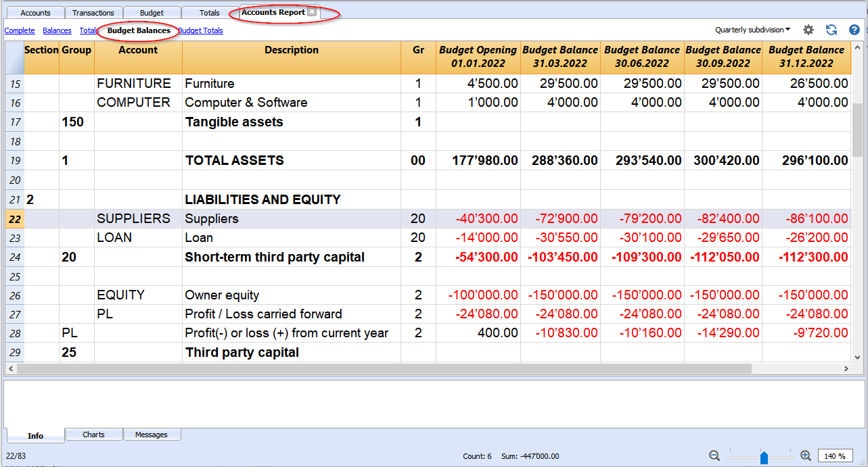Select the FURNITURE account cell
Viewport: 868px width, 467px height.
tap(138, 84)
